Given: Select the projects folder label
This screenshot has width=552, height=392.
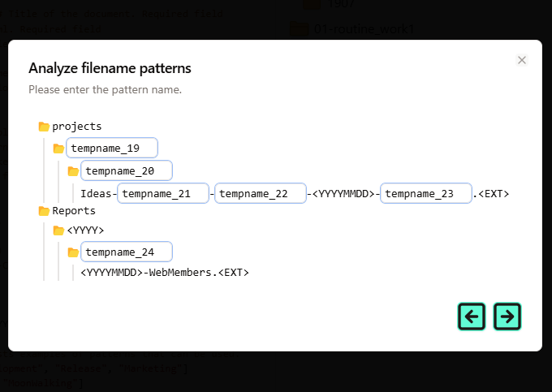Looking at the screenshot, I should click(77, 127).
